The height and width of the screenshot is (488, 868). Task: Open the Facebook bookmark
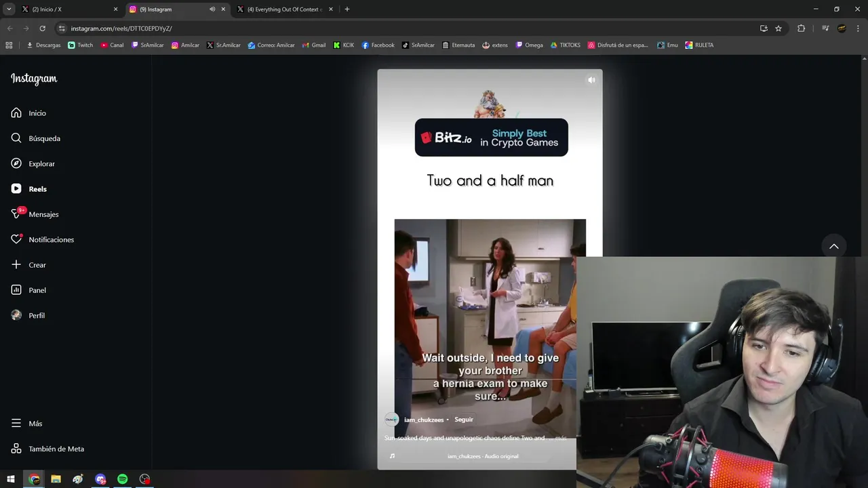pyautogui.click(x=378, y=45)
